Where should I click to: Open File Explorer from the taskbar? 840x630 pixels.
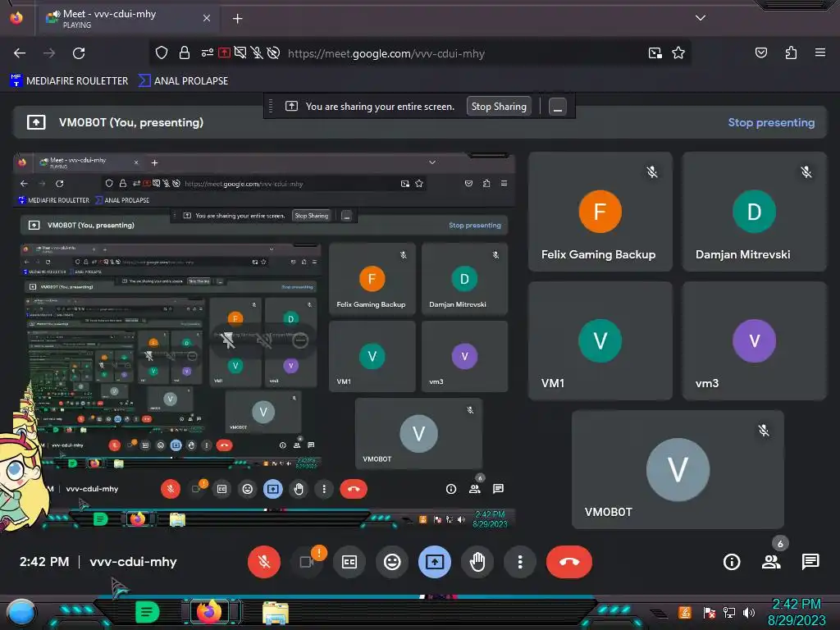tap(276, 612)
